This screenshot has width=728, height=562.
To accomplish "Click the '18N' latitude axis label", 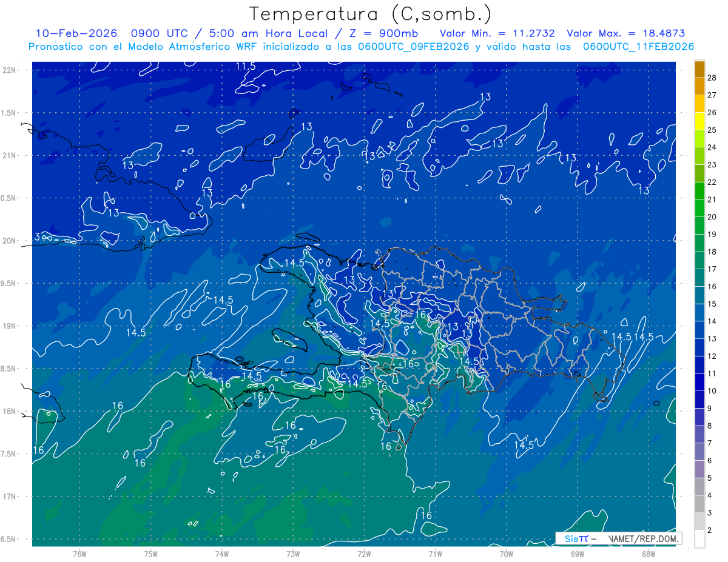I will click(9, 412).
